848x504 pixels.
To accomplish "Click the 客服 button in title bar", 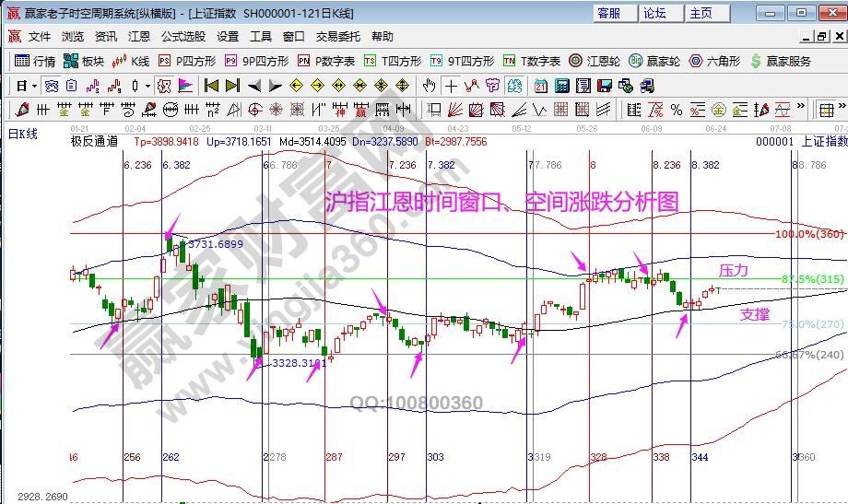I will point(609,13).
